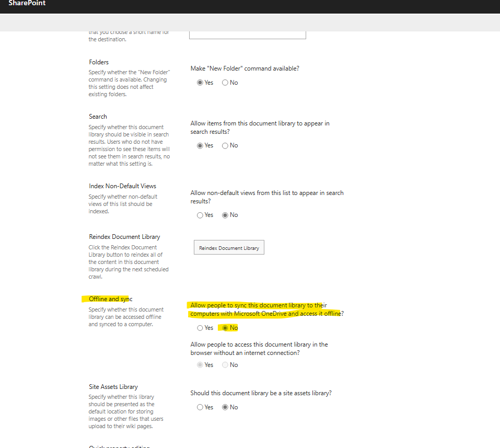Select Yes to allow items in search results

pyautogui.click(x=200, y=145)
